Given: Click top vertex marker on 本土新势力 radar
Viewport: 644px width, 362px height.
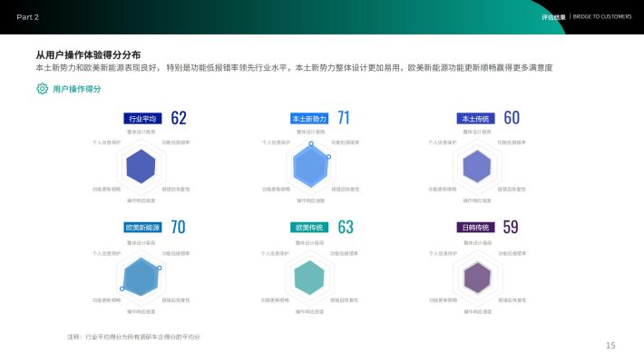Looking at the screenshot, I should pyautogui.click(x=311, y=144).
